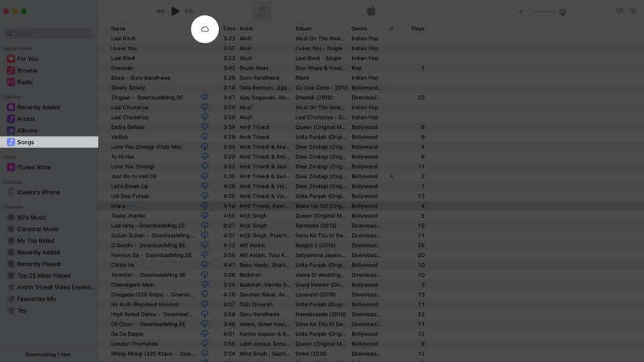Download London Thumakda cloud icon

[204, 343]
